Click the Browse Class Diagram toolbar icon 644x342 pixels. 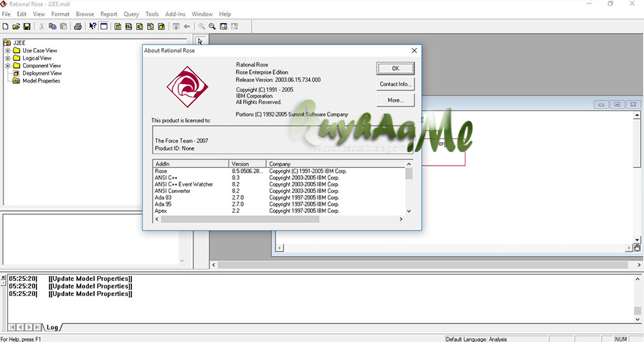[118, 27]
